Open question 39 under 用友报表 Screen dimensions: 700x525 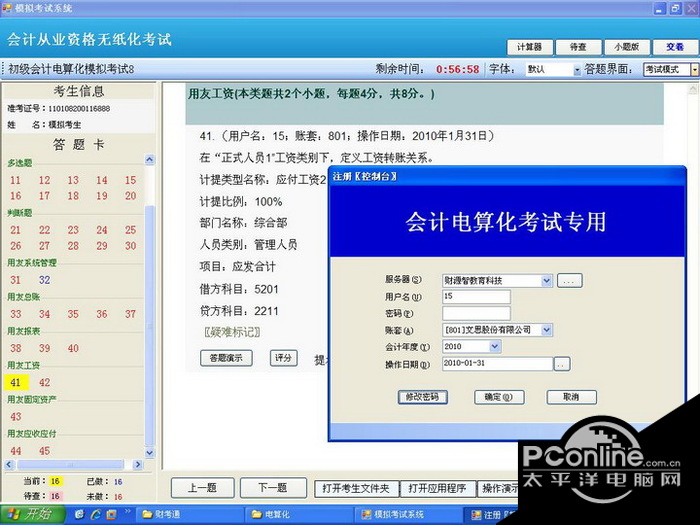click(44, 348)
